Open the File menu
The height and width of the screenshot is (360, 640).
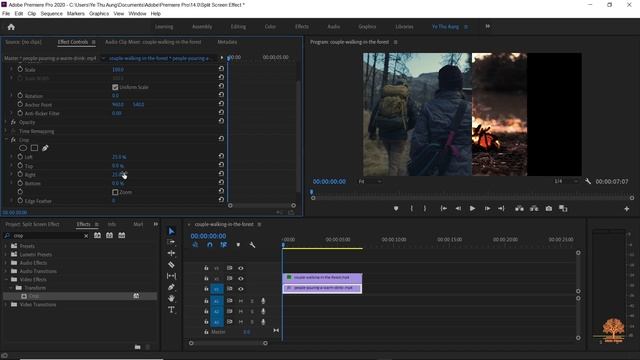[x=6, y=13]
